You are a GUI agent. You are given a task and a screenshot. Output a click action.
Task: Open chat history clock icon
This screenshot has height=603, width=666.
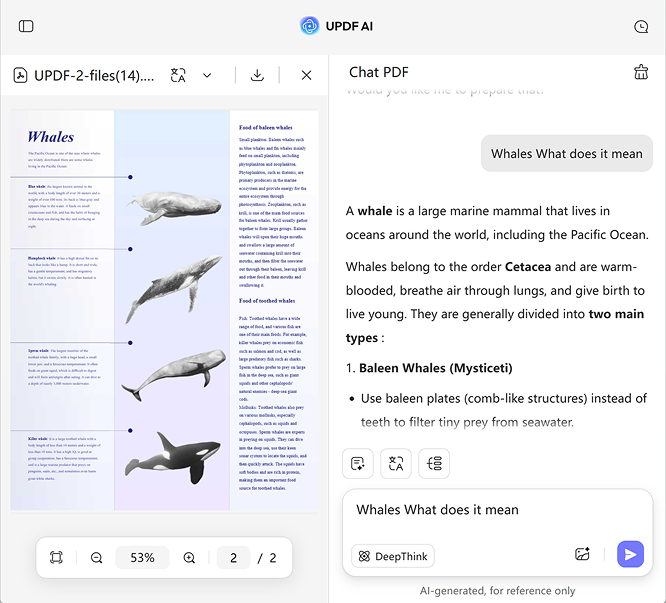(x=641, y=26)
